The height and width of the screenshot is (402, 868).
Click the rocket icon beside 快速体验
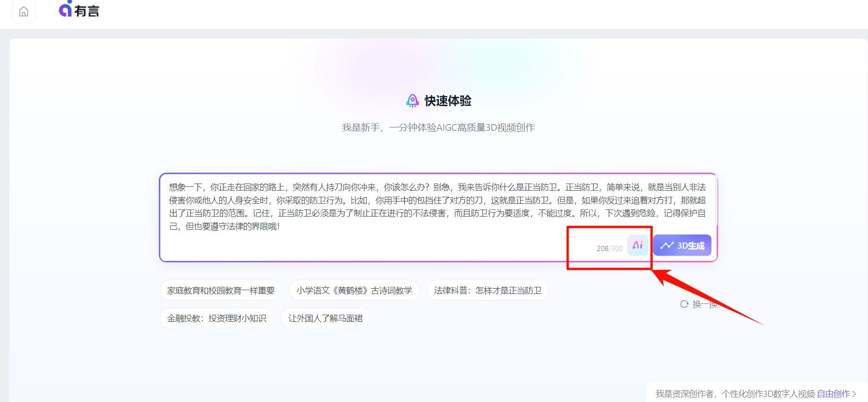click(x=412, y=101)
